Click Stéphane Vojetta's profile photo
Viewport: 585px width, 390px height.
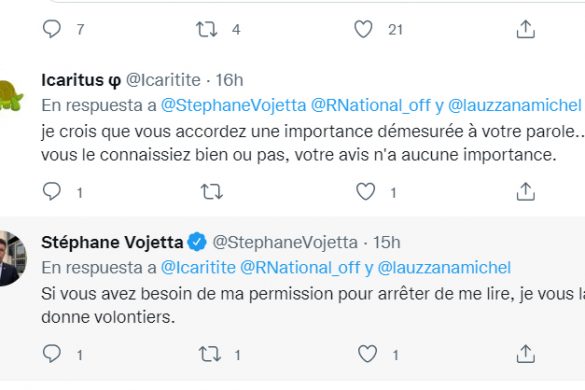(x=12, y=258)
